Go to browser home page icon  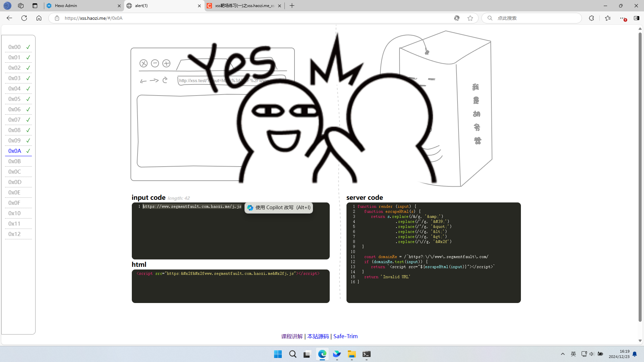pyautogui.click(x=39, y=18)
